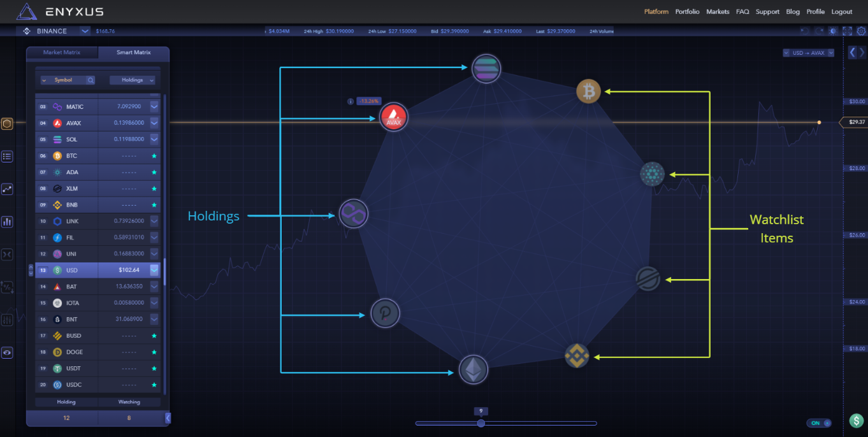The width and height of the screenshot is (868, 437).
Task: Collapse the side panel with chevron
Action: (168, 418)
